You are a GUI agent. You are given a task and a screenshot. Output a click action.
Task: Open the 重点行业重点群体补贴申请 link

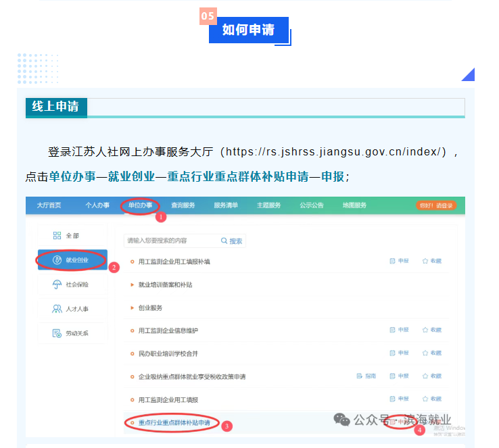coord(174,424)
